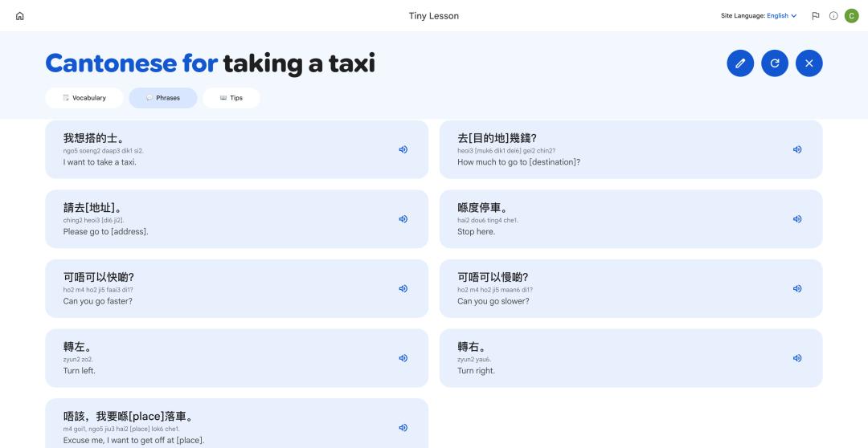Switch to the Vocabulary tab

(x=84, y=98)
